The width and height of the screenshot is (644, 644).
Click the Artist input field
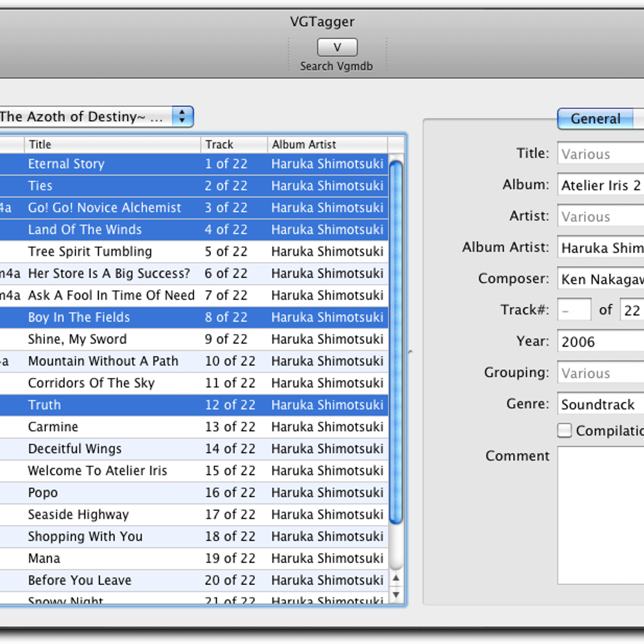point(601,217)
